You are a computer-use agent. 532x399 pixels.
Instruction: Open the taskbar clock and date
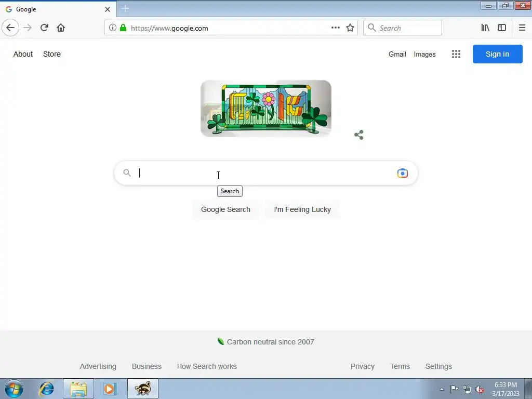506,389
